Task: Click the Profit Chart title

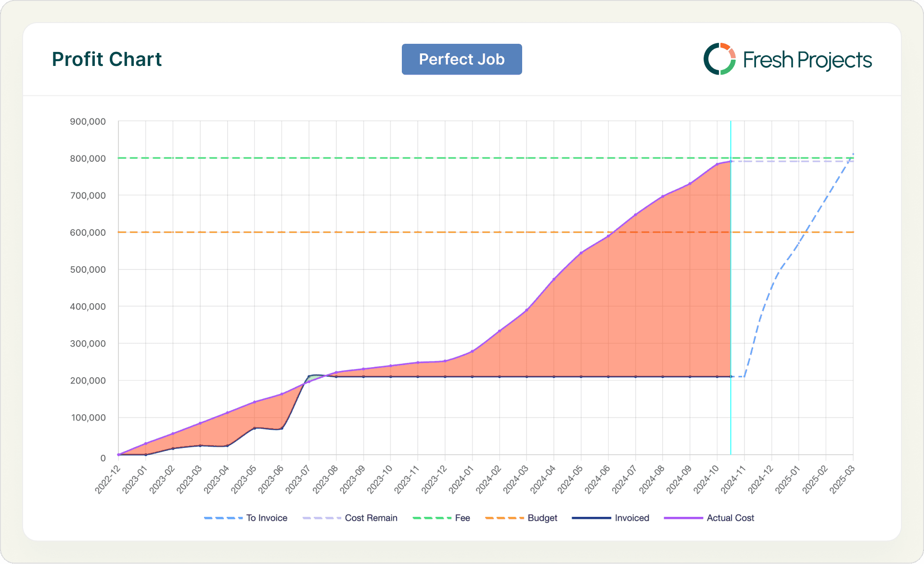Action: (x=107, y=59)
